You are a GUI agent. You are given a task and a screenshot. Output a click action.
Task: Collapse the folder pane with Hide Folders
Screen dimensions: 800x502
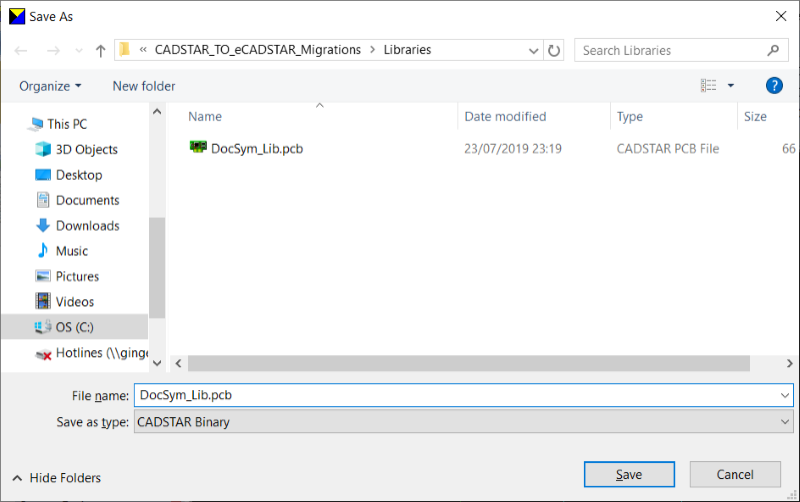[57, 478]
